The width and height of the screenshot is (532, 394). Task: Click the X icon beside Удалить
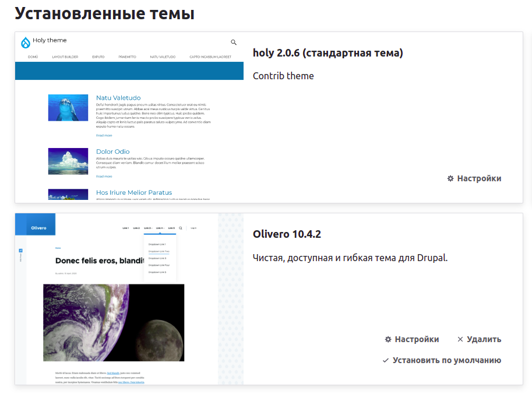pyautogui.click(x=460, y=339)
